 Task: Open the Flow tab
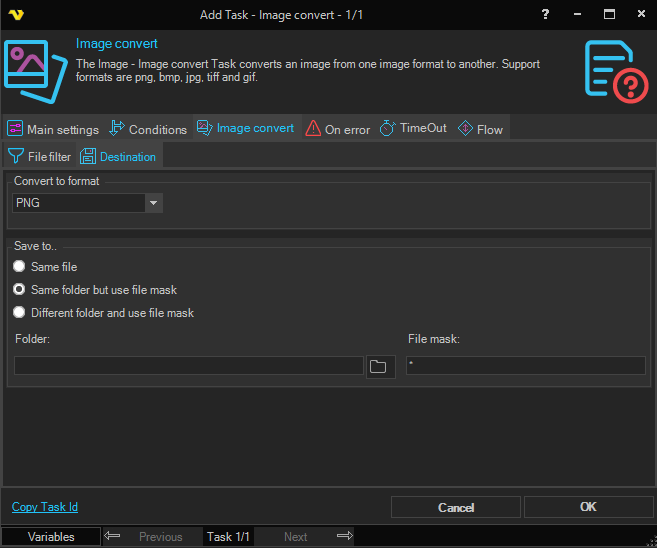[x=480, y=129]
